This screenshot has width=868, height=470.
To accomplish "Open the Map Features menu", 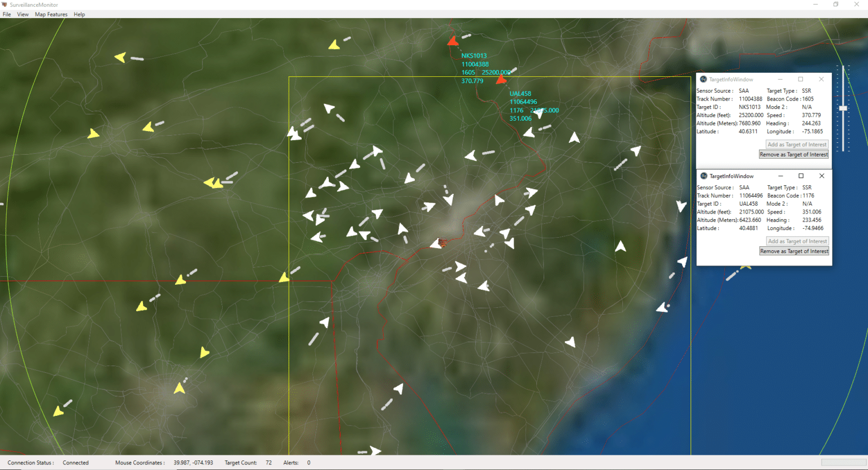I will [x=51, y=14].
